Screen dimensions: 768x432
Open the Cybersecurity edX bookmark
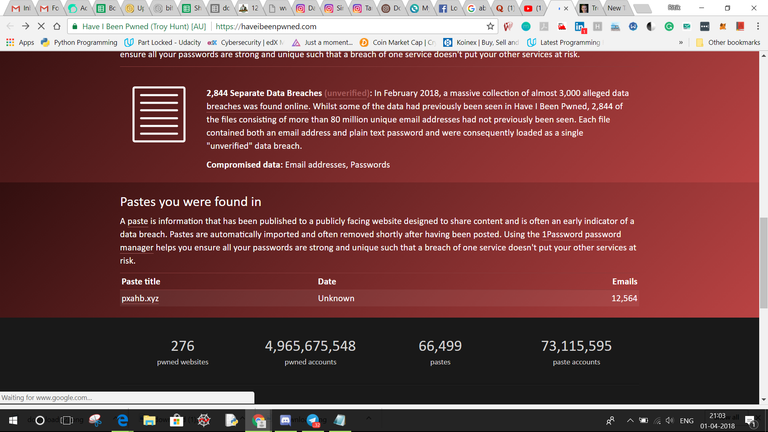246,43
